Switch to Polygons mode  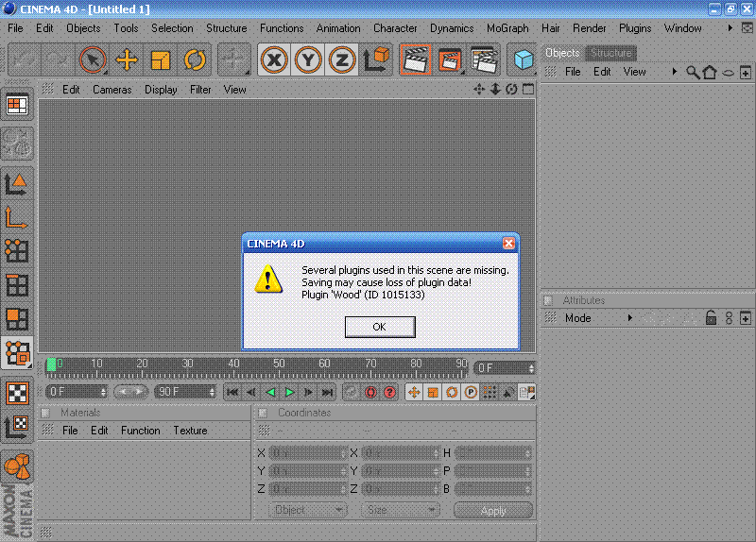[x=17, y=319]
